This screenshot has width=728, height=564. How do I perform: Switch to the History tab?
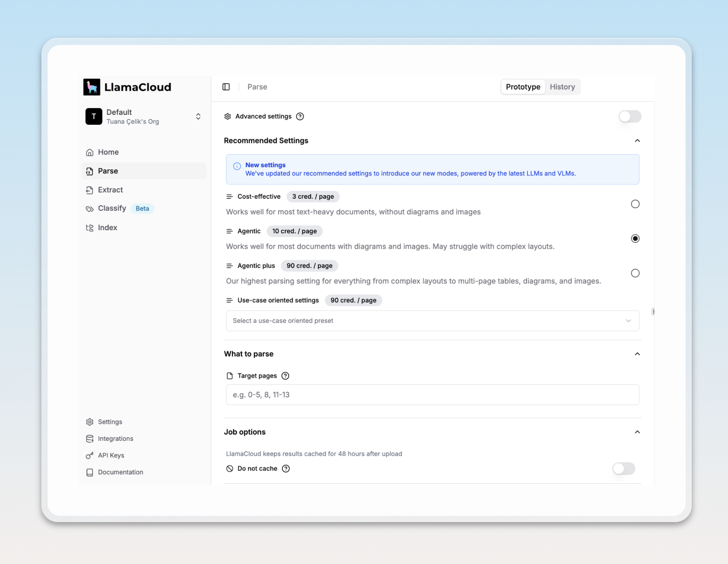pos(562,87)
